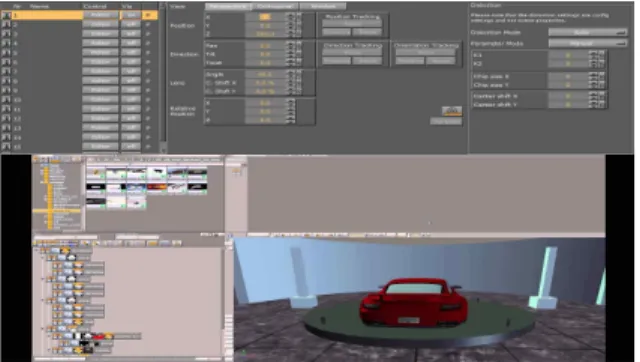The image size is (640, 362).
Task: Select the camera icon in row 1
Action: pyautogui.click(x=6, y=16)
